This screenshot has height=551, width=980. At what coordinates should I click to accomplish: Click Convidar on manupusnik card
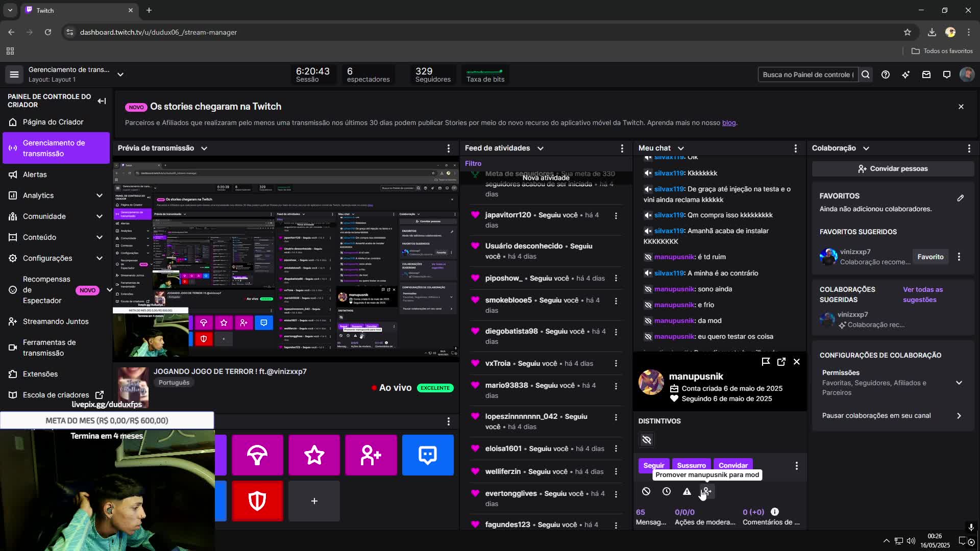point(733,465)
